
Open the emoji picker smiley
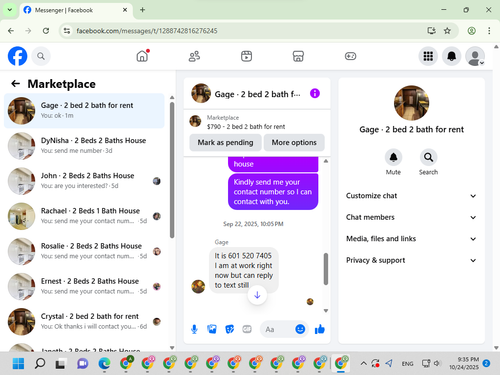tap(300, 329)
